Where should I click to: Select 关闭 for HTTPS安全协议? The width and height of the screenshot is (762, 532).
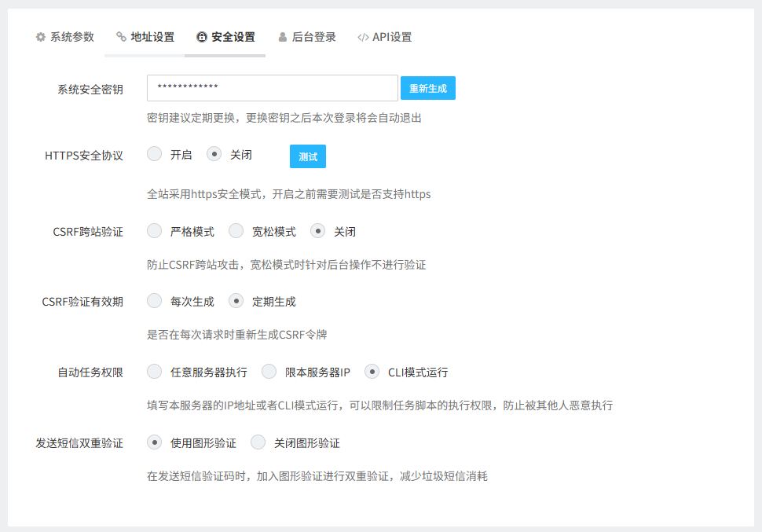214,154
